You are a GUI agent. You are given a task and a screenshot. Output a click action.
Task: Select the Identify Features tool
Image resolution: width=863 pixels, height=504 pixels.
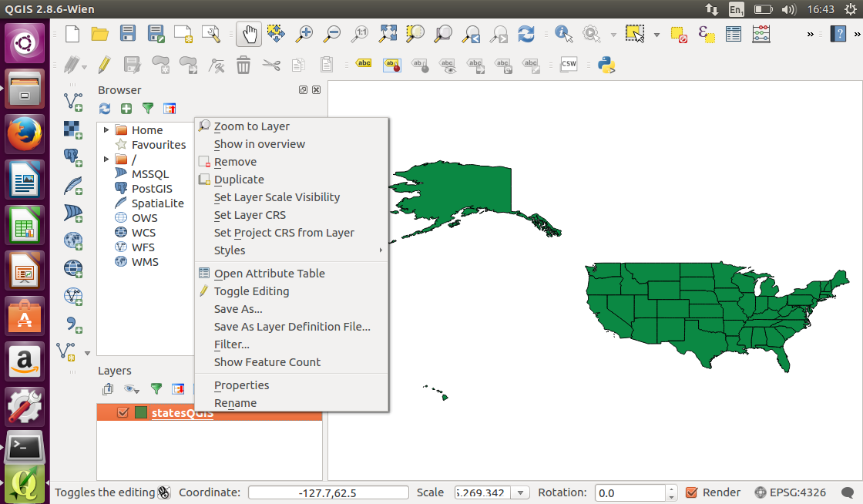(x=563, y=34)
